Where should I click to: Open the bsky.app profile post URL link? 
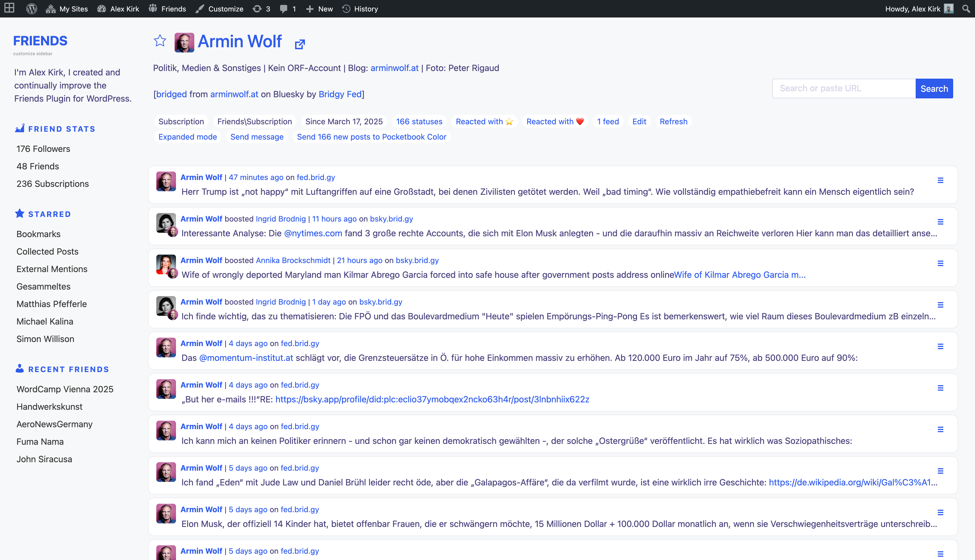coord(432,400)
